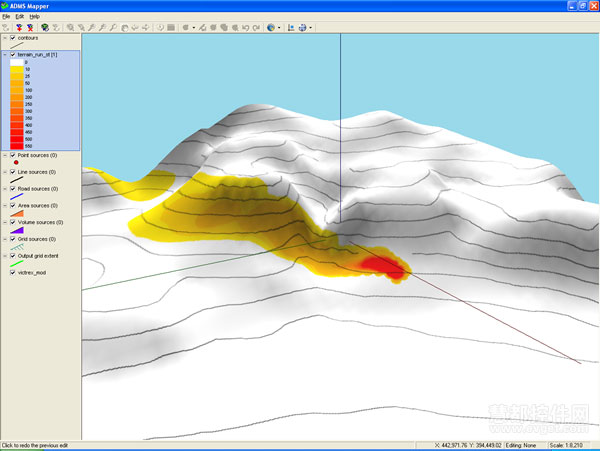Collapse the Point sources layer entry
The image size is (600, 451).
(x=5, y=155)
